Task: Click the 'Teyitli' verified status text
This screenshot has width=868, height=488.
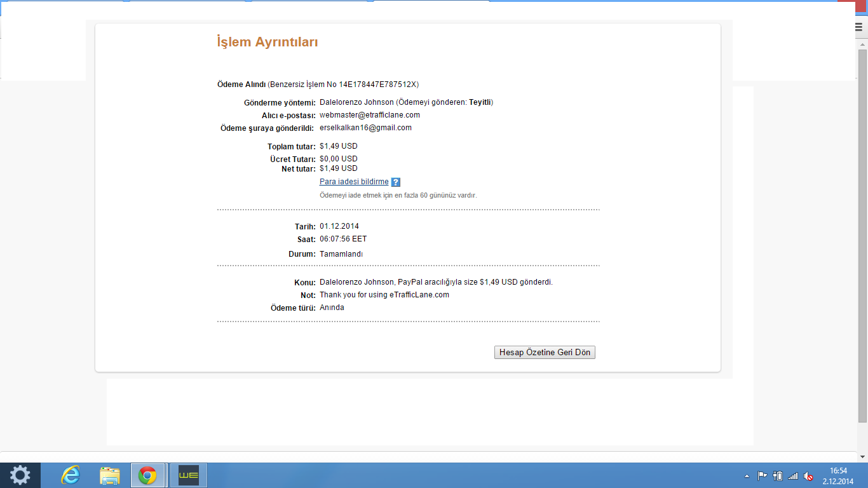Action: coord(480,102)
